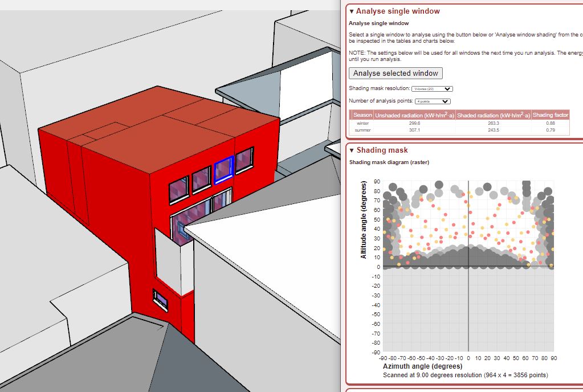The image size is (583, 392).
Task: Select the small low window on red wall
Action: click(x=161, y=299)
